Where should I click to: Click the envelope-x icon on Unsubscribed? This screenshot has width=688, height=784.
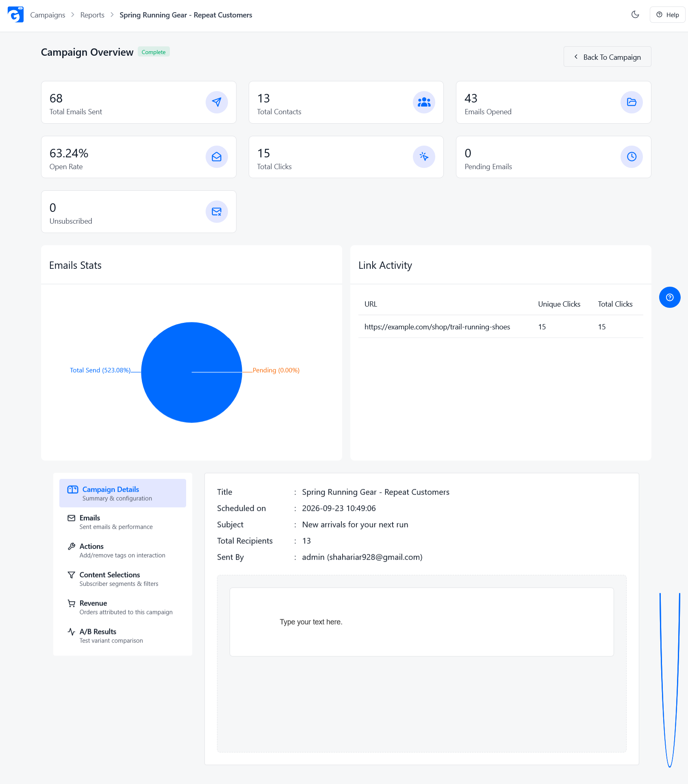tap(217, 211)
